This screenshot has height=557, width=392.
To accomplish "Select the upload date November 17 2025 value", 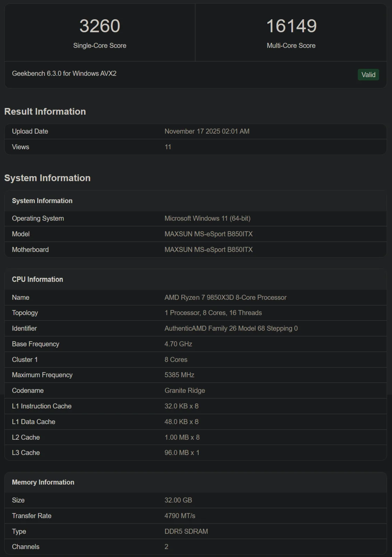I will click(x=207, y=131).
